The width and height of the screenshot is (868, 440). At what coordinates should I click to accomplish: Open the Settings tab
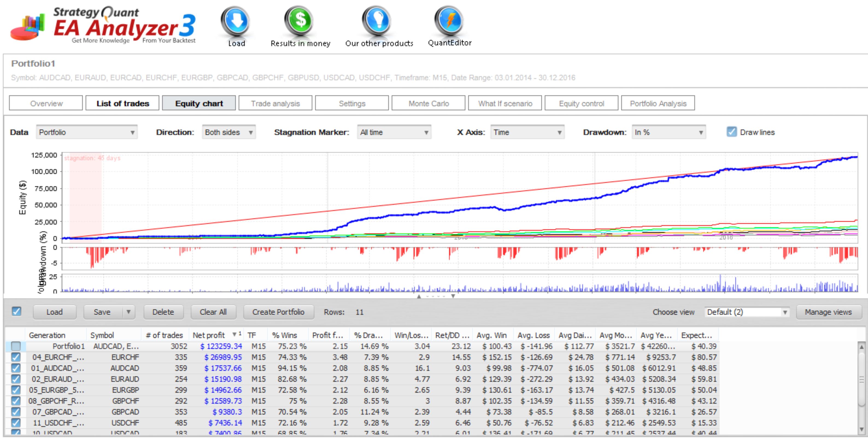coord(352,103)
